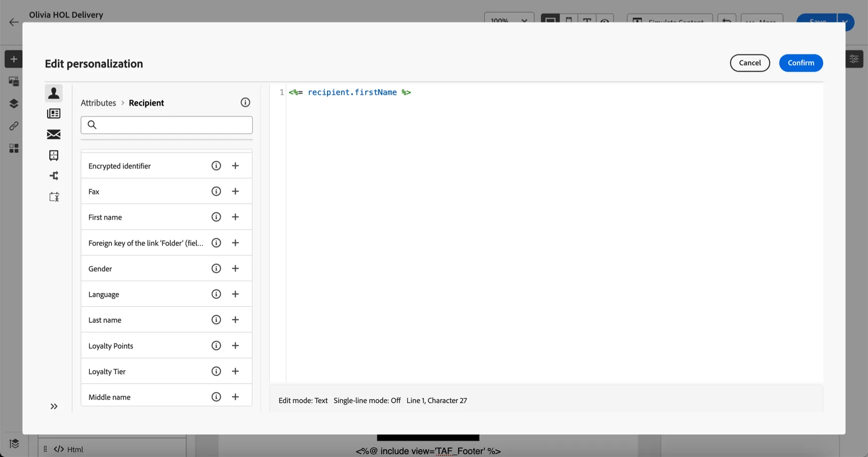The height and width of the screenshot is (457, 868).
Task: Show info for Last name attribute
Action: pyautogui.click(x=216, y=320)
